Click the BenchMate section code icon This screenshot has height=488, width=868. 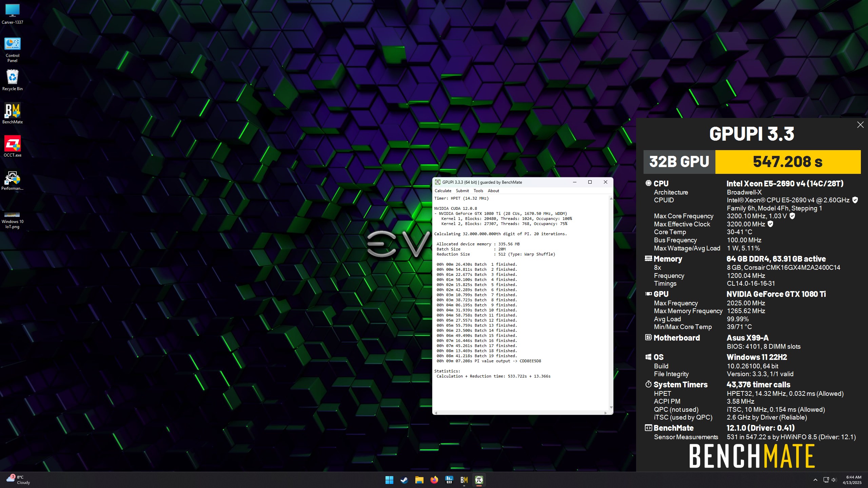[x=648, y=428]
